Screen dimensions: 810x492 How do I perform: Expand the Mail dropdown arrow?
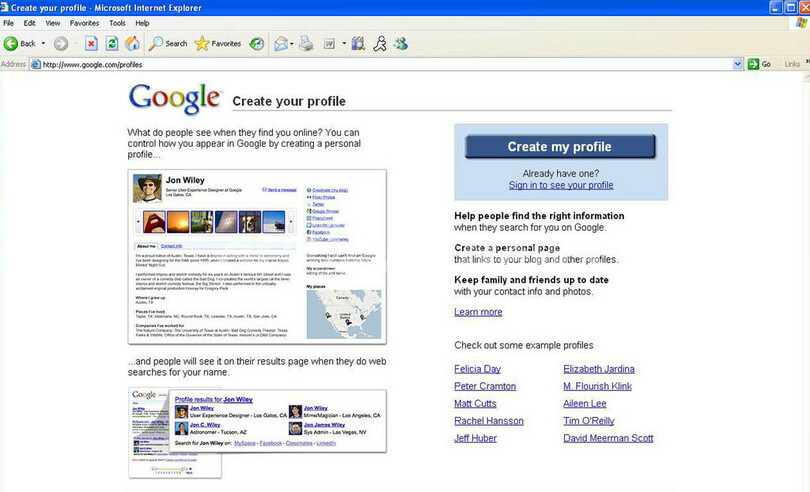[x=291, y=43]
